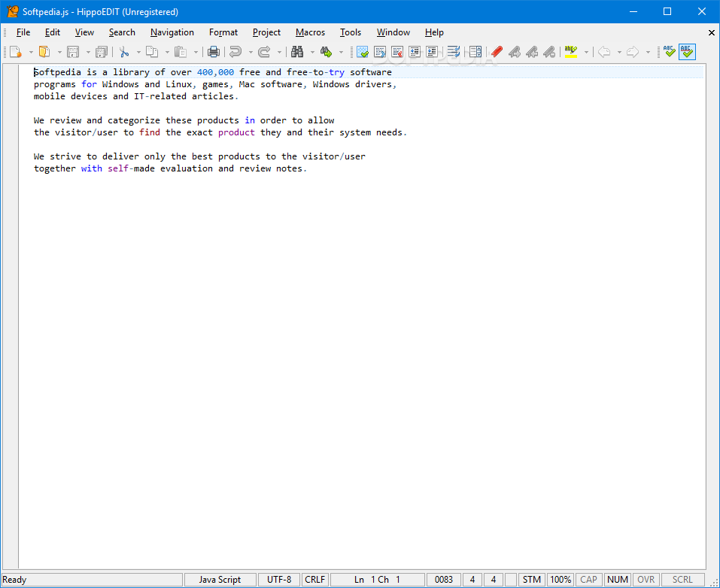Navigate back with left arrow icon

(x=604, y=52)
